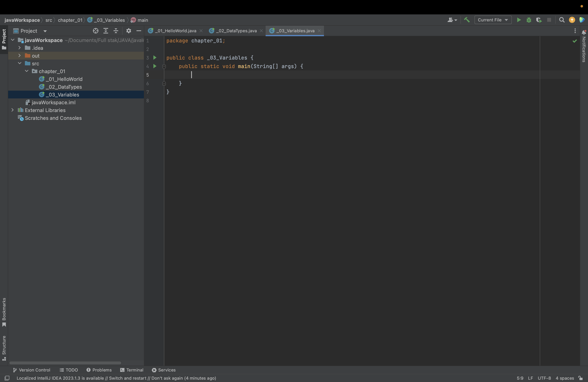Viewport: 588px width, 382px height.
Task: Click Select Opened File target icon
Action: (96, 31)
